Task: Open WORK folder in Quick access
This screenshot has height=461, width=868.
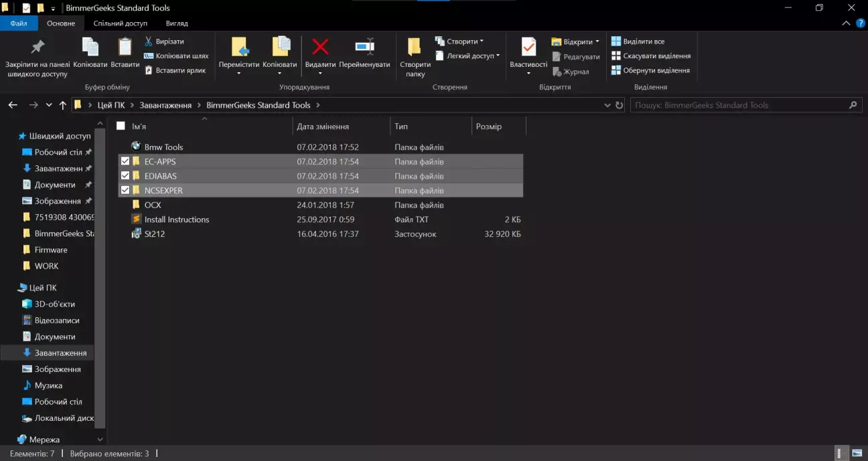Action: 46,266
